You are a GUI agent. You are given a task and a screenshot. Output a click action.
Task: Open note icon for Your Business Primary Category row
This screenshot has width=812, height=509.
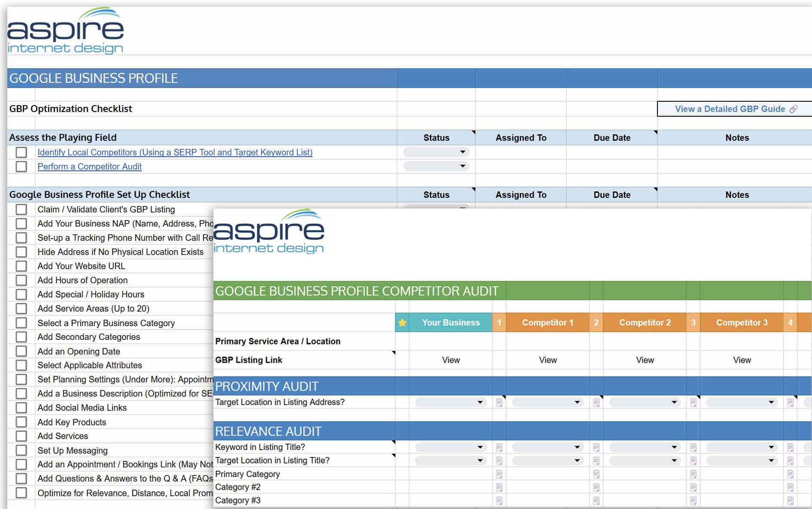[x=499, y=474]
